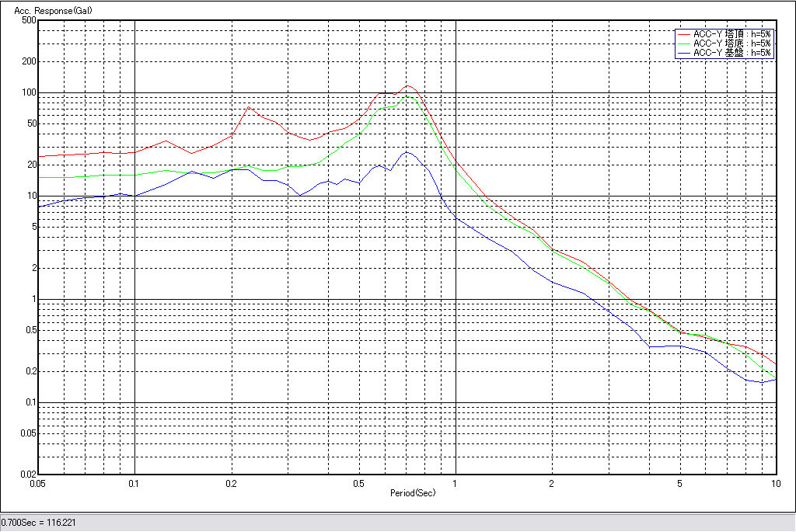The image size is (796, 532).
Task: Click the 0.05 label on the period axis
Action: tap(38, 484)
